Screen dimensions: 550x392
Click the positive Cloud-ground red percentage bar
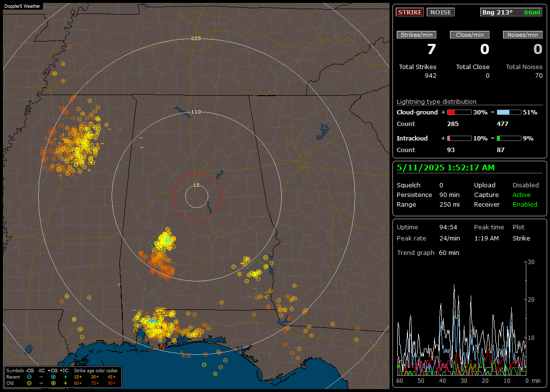459,112
